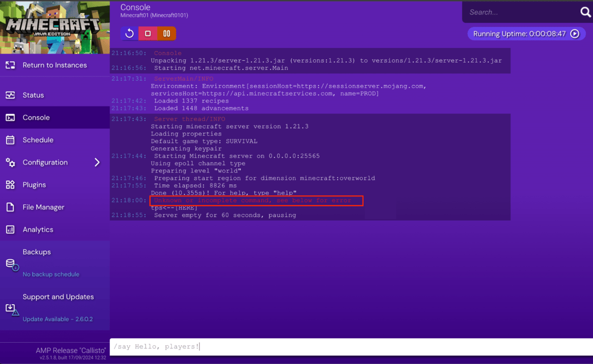The height and width of the screenshot is (364, 593).
Task: Stop the server using the red stop icon
Action: (x=147, y=33)
